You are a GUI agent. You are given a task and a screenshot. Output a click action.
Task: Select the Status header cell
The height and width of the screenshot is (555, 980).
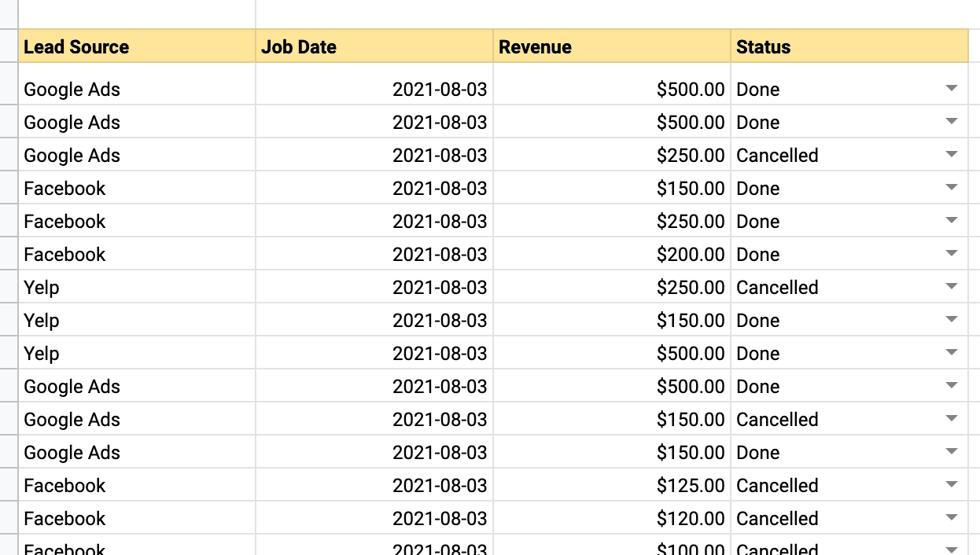[x=849, y=46]
